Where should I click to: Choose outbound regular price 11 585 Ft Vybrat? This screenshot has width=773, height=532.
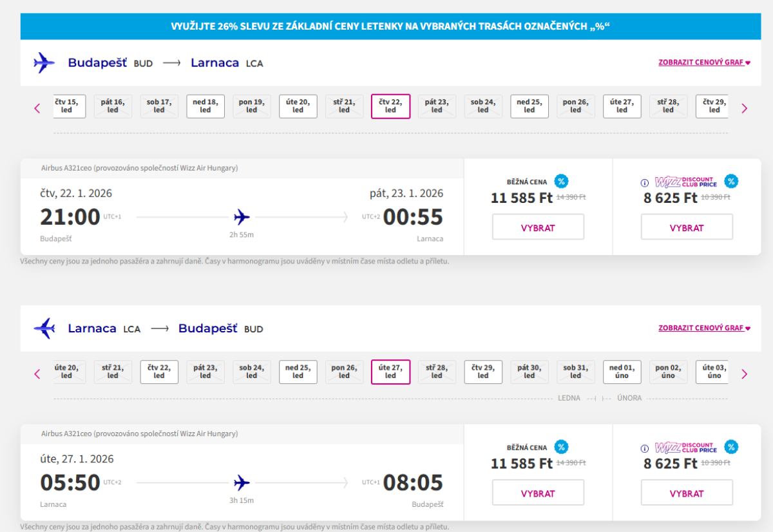[x=538, y=227]
